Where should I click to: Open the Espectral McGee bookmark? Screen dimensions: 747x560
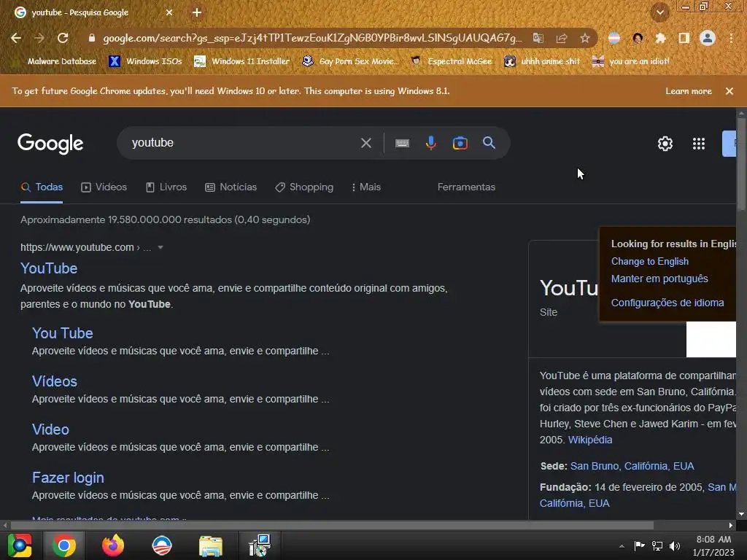(451, 61)
